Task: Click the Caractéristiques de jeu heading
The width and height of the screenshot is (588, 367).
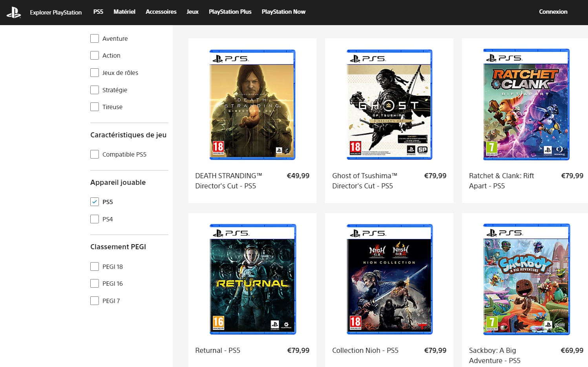Action: (x=128, y=135)
